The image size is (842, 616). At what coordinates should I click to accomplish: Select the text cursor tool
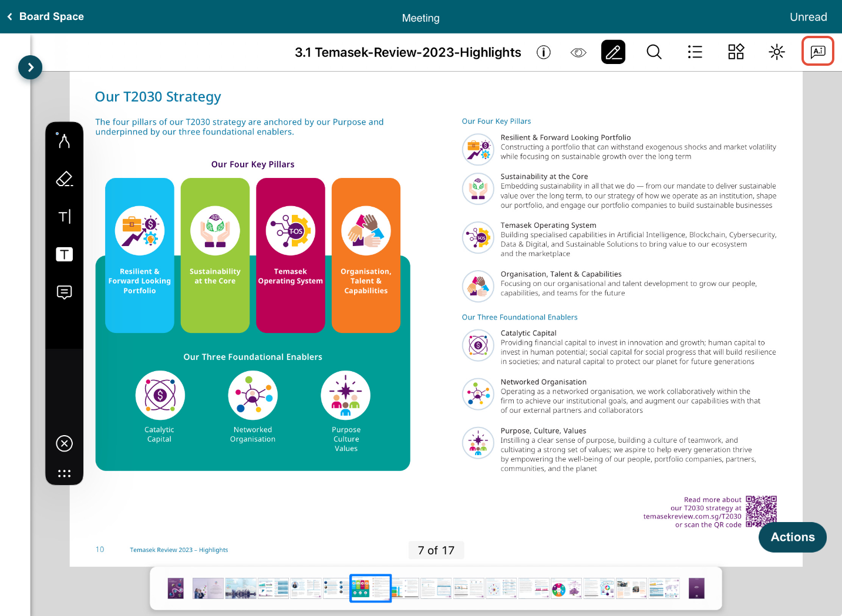coord(65,216)
